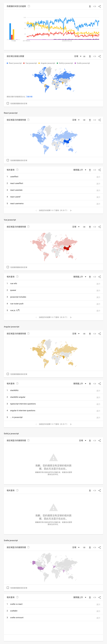
Task: Open 搜索量上升 dropdown in Vue 相关查询
Action: 80,277
